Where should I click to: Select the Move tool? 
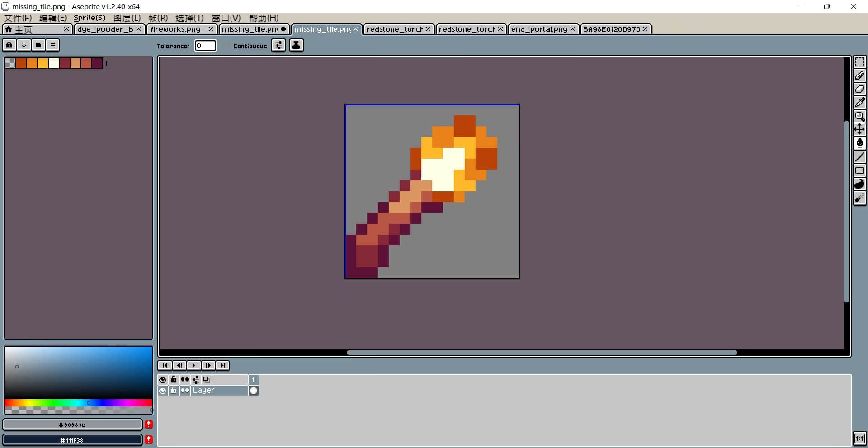(x=859, y=130)
